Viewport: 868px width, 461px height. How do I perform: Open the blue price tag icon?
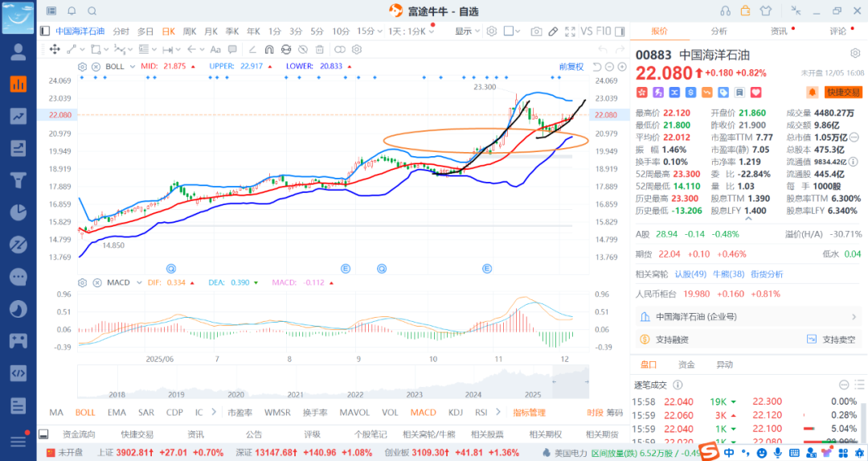point(723,93)
